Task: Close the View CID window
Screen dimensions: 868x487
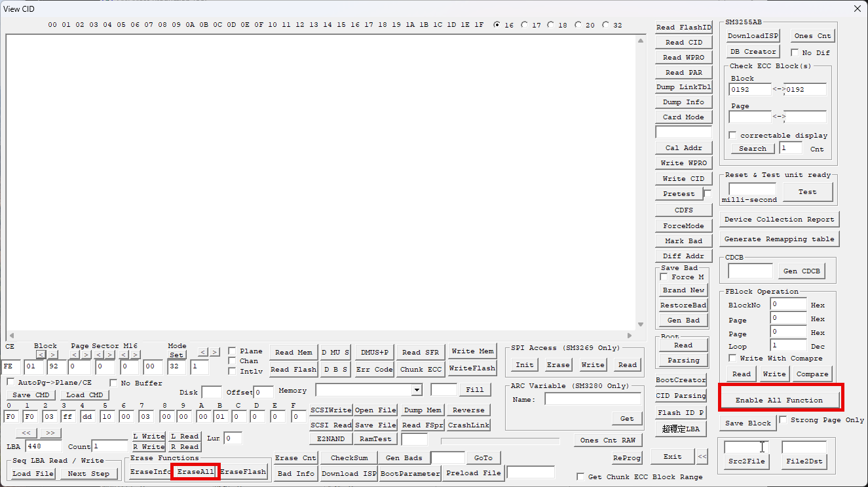Action: (x=857, y=9)
